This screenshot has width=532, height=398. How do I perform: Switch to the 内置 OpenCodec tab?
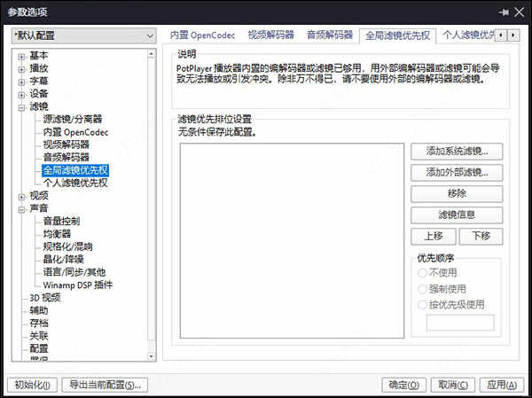coord(202,35)
